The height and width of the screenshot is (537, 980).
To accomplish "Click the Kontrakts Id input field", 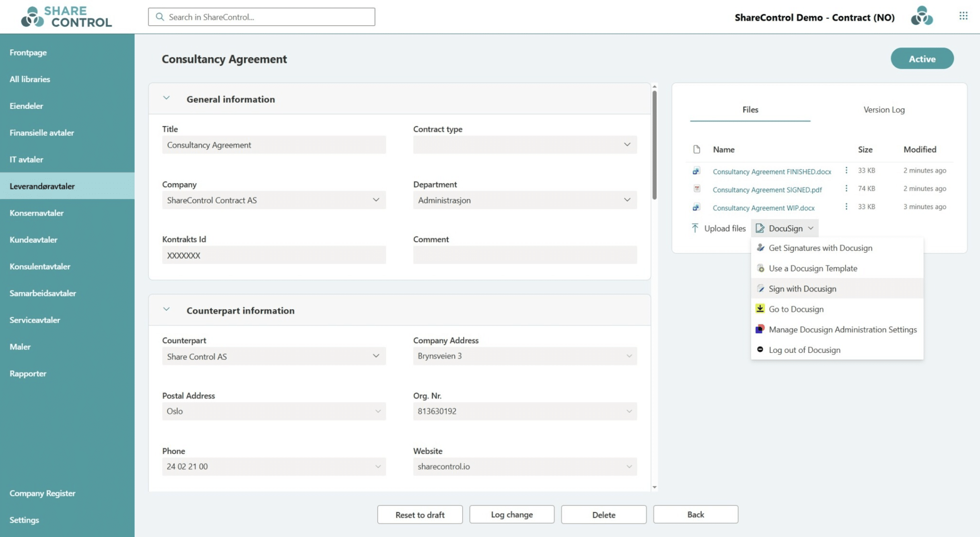I will click(274, 255).
